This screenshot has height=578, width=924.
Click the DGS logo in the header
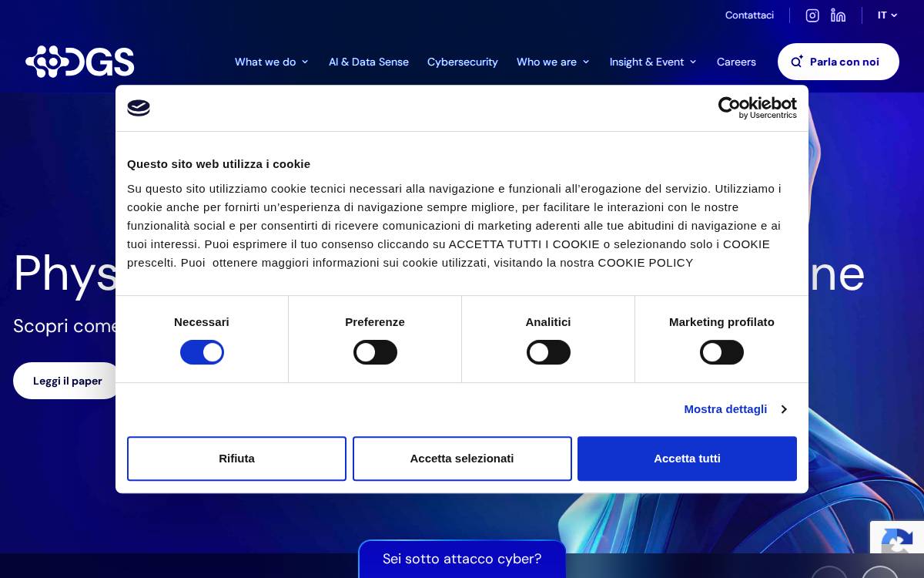pos(80,62)
